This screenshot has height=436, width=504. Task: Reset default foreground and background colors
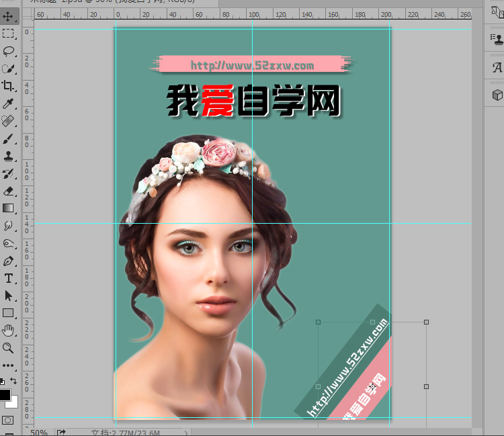pos(2,382)
